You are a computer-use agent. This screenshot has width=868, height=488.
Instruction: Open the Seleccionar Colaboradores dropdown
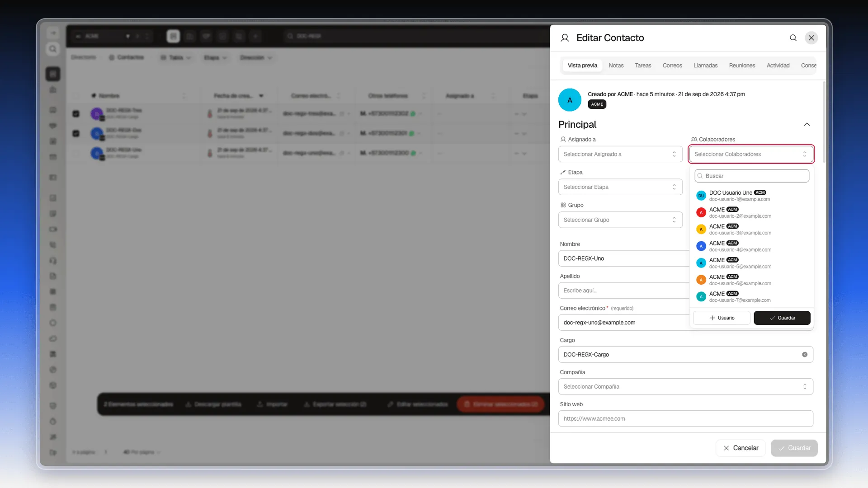pos(751,154)
